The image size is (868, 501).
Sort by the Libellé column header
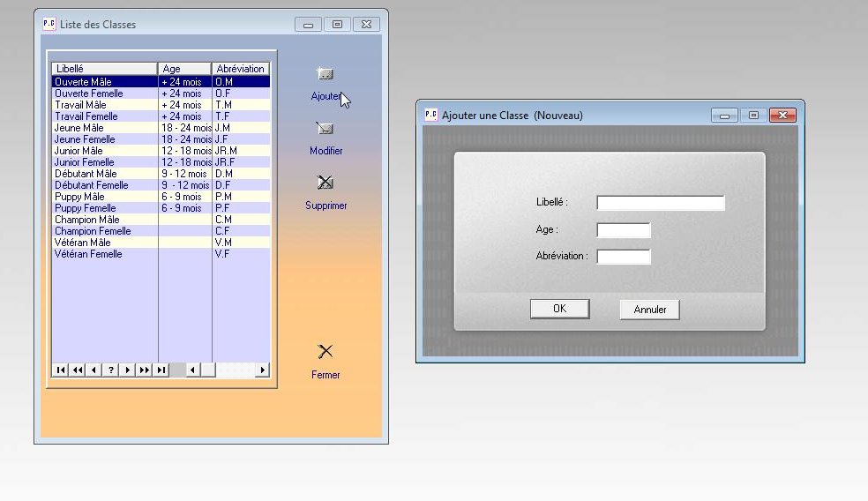[104, 69]
